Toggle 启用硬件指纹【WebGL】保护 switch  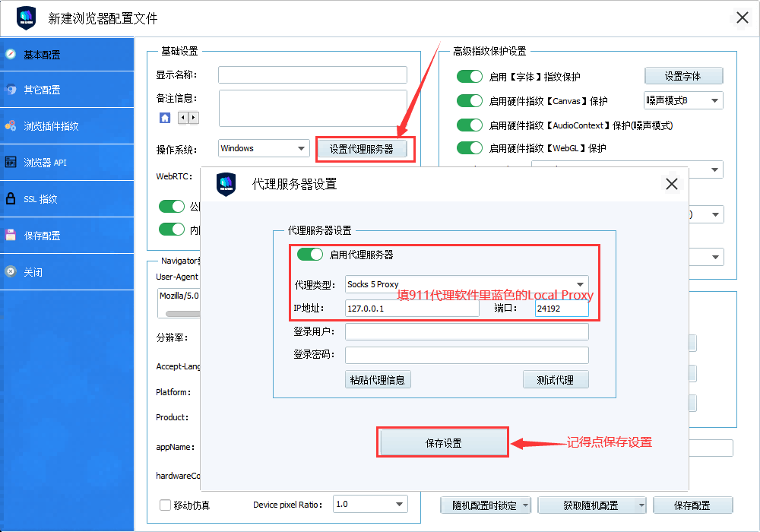point(470,148)
